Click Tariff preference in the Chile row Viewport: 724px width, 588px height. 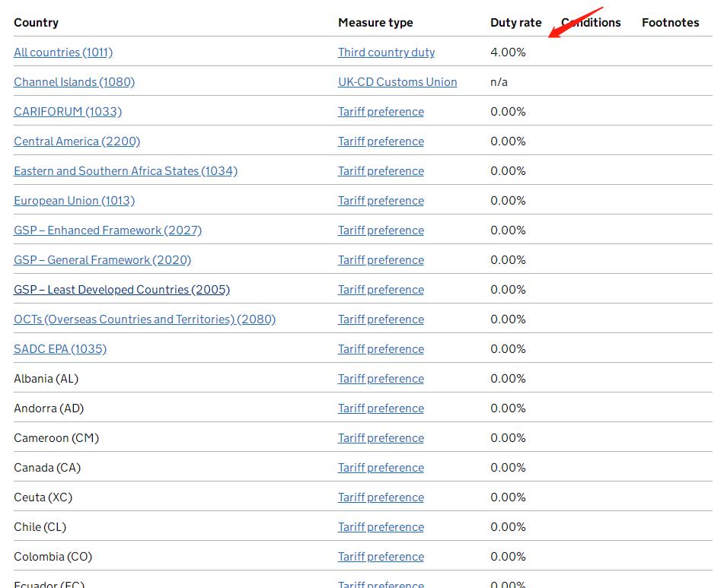tap(381, 526)
